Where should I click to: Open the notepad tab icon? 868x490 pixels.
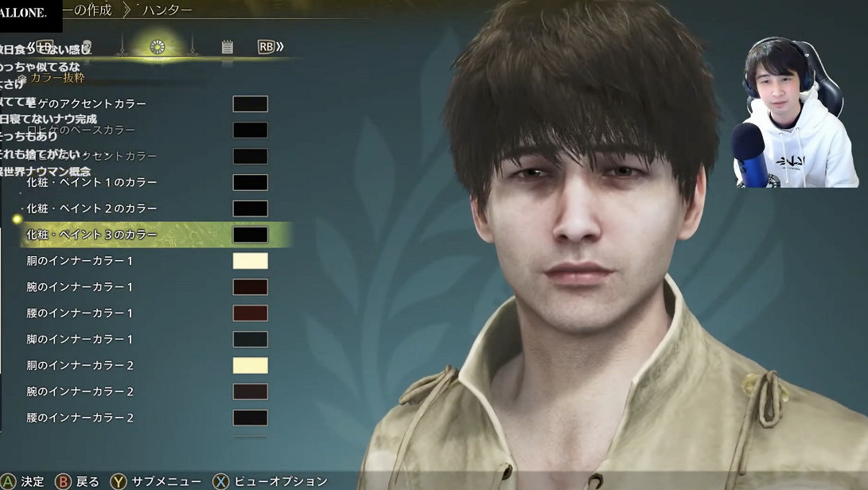point(228,47)
